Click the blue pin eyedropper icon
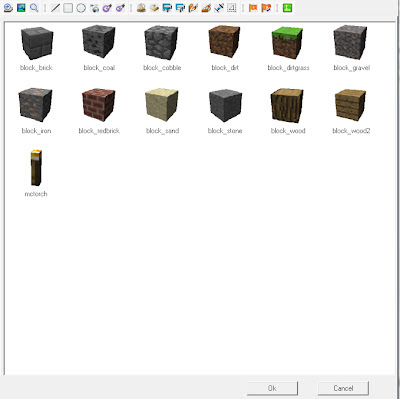Image resolution: width=400 pixels, height=399 pixels. (x=219, y=8)
